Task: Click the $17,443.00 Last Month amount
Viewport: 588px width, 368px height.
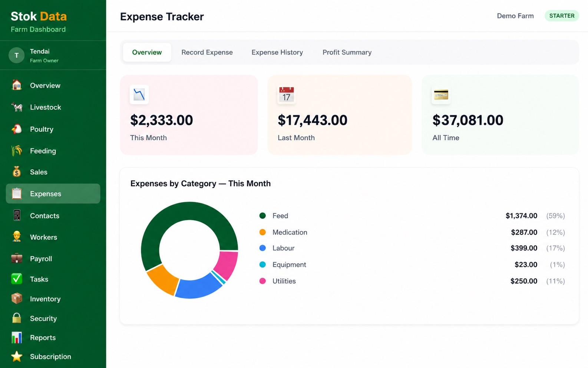Action: coord(313,120)
